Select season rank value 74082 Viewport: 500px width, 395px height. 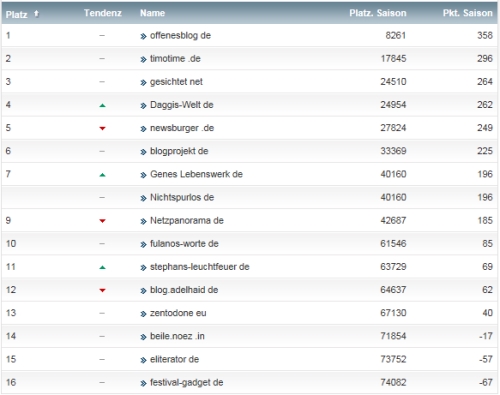(x=393, y=382)
